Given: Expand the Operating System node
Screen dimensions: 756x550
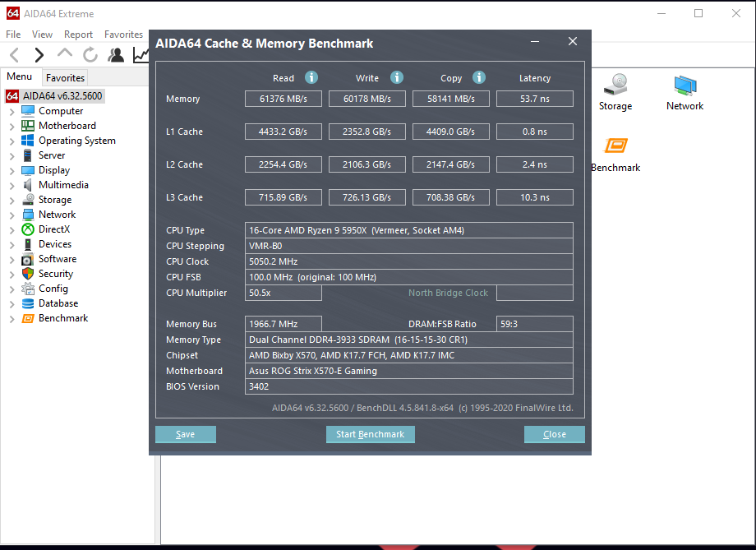Looking at the screenshot, I should 12,141.
